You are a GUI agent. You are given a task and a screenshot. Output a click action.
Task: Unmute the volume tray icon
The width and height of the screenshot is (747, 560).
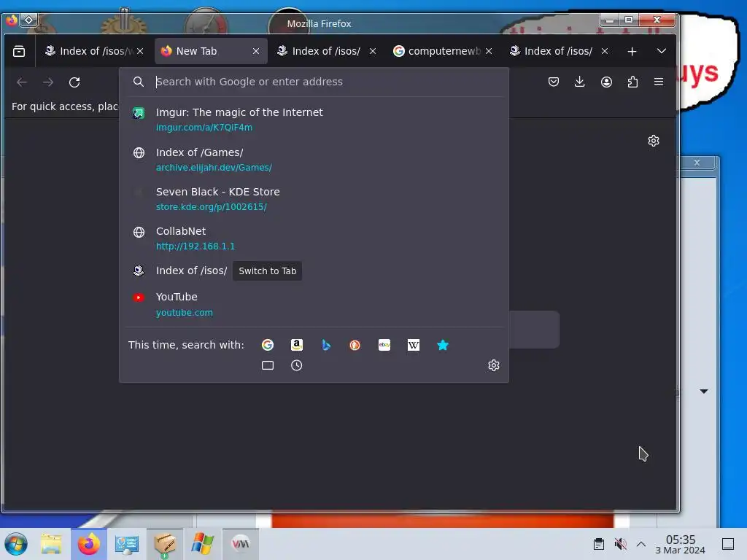pyautogui.click(x=620, y=544)
